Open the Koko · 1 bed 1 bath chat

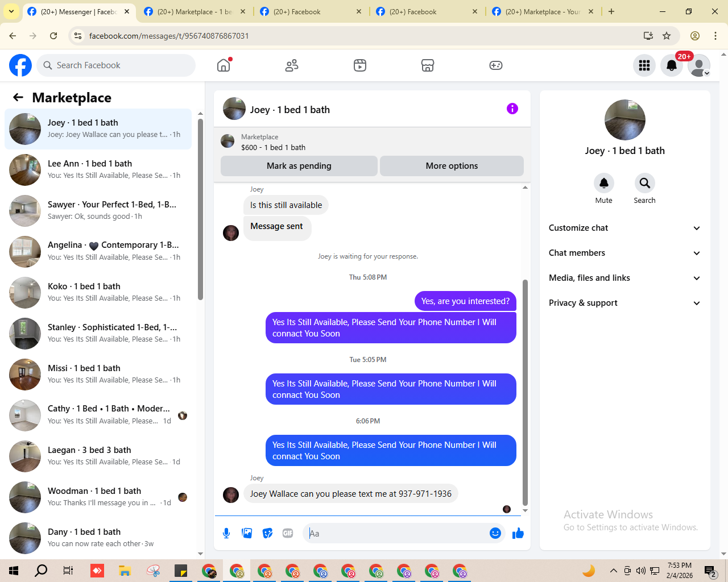click(x=98, y=293)
